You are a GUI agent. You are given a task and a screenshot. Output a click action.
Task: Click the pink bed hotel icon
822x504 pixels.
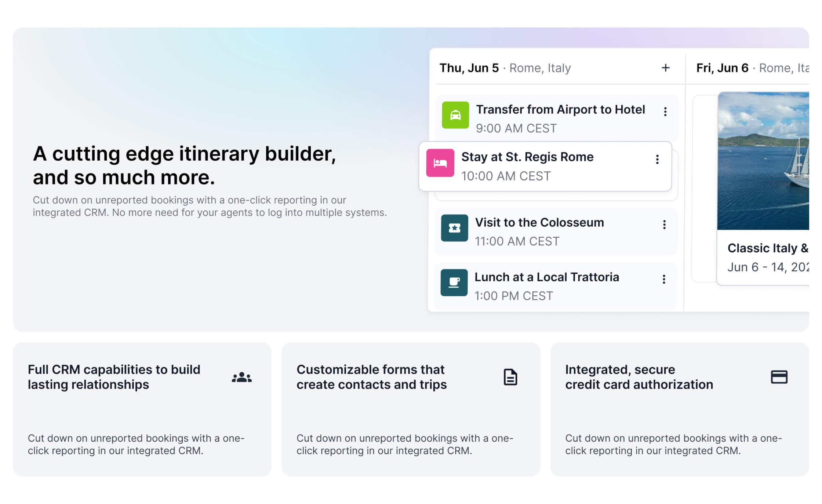tap(440, 163)
